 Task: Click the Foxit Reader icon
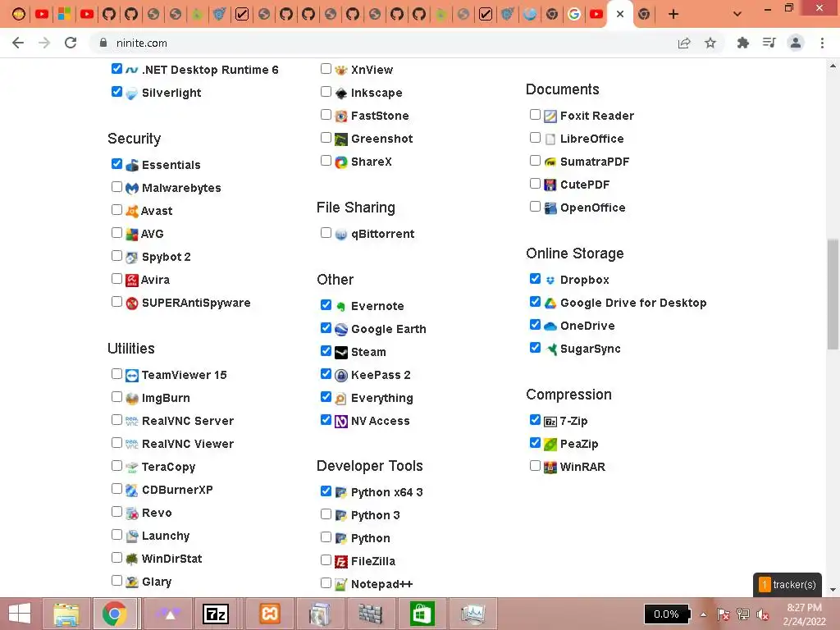point(550,116)
